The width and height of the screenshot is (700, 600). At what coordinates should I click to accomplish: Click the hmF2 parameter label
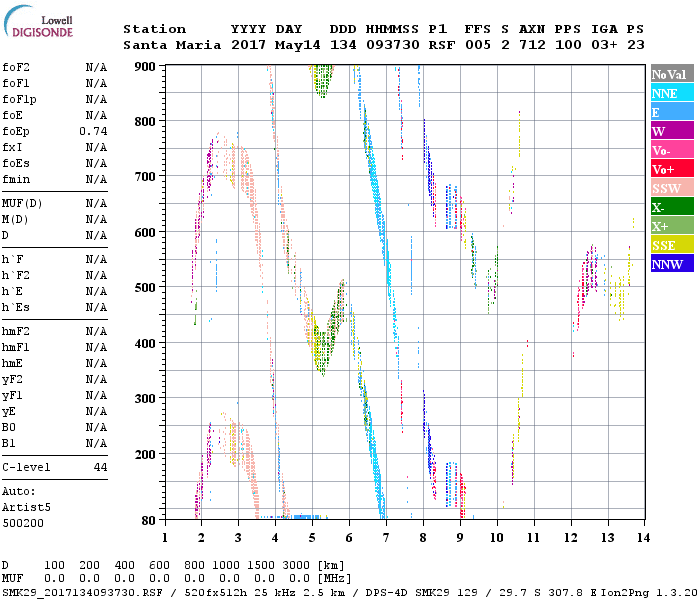pyautogui.click(x=16, y=332)
